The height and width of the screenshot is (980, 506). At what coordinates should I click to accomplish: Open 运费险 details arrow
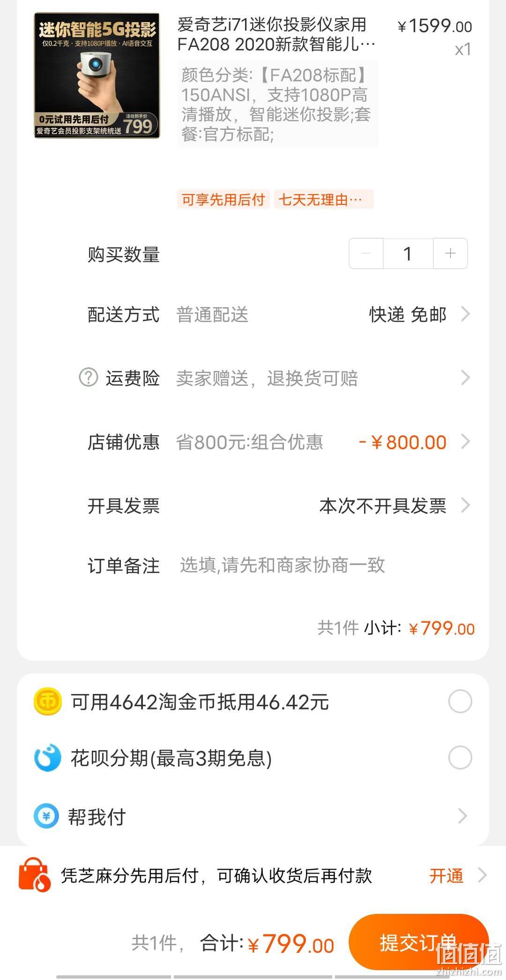pyautogui.click(x=465, y=377)
